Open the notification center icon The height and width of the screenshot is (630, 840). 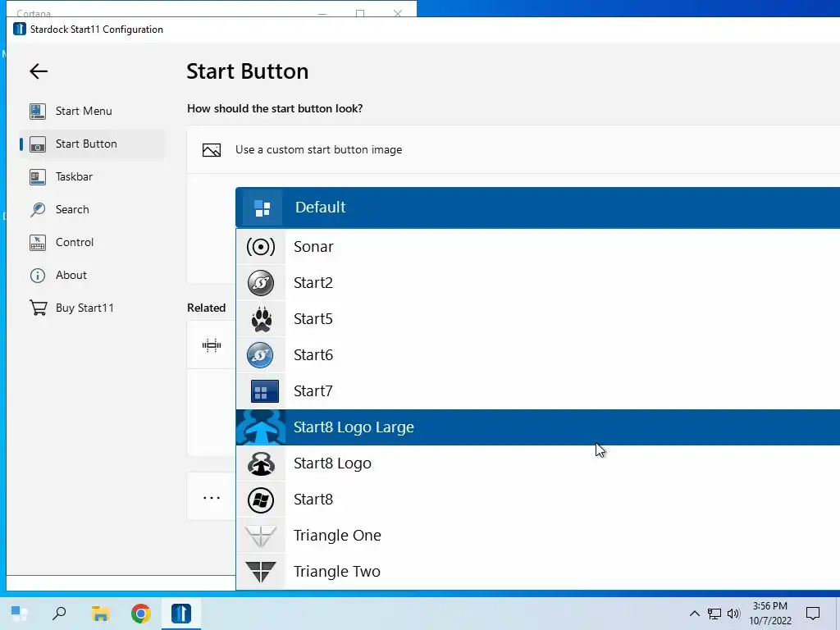tap(813, 614)
